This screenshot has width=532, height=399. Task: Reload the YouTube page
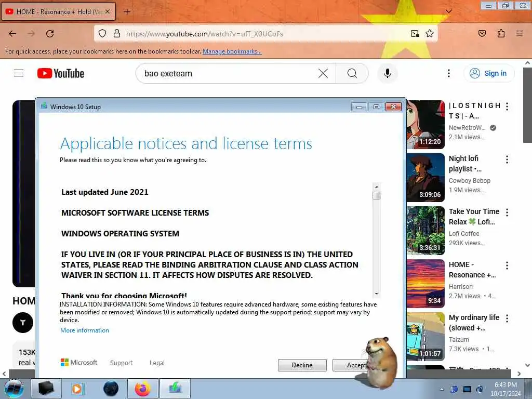coord(50,34)
